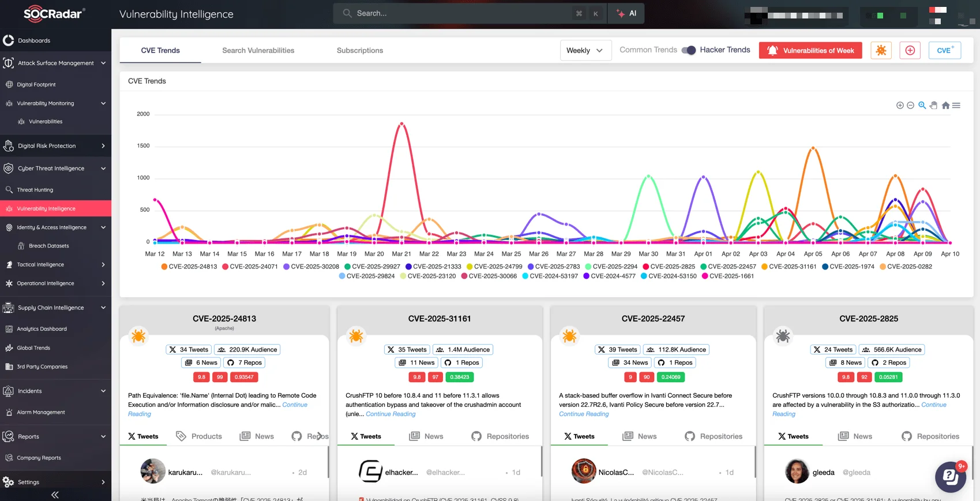Click the CVE+ button
Image resolution: width=980 pixels, height=501 pixels.
click(945, 50)
